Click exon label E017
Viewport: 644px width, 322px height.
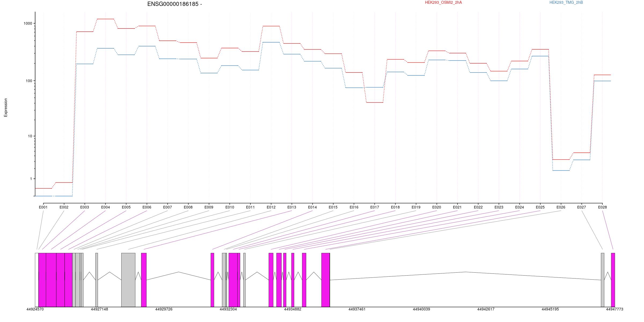(x=375, y=207)
